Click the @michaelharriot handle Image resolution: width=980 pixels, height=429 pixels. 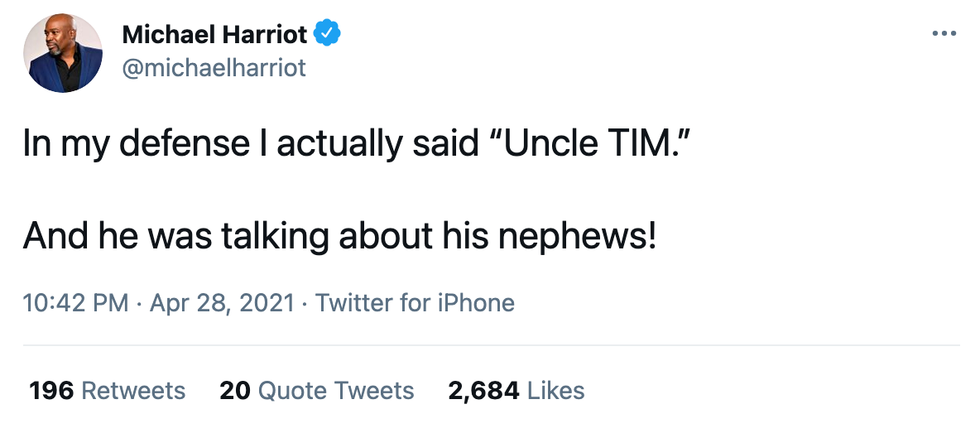[214, 67]
